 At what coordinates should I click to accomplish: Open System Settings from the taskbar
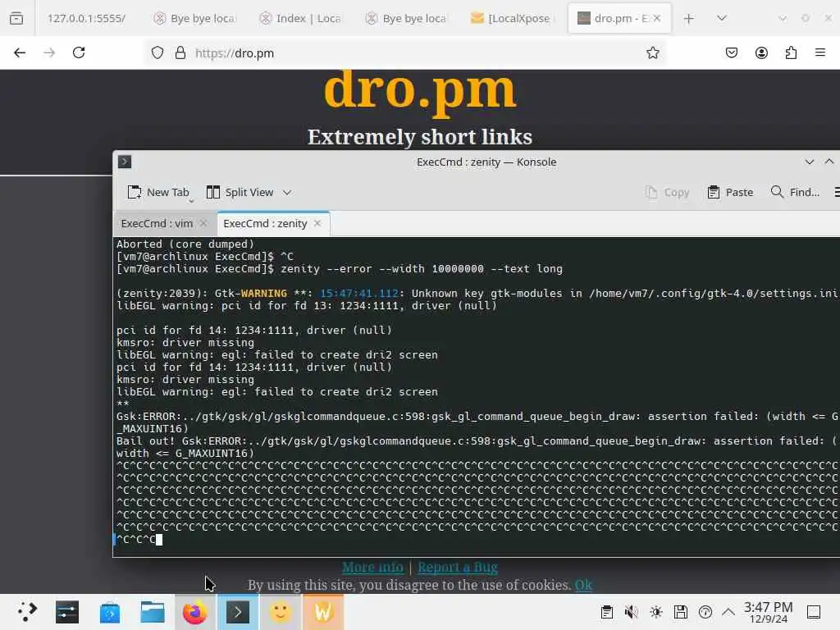click(x=67, y=612)
